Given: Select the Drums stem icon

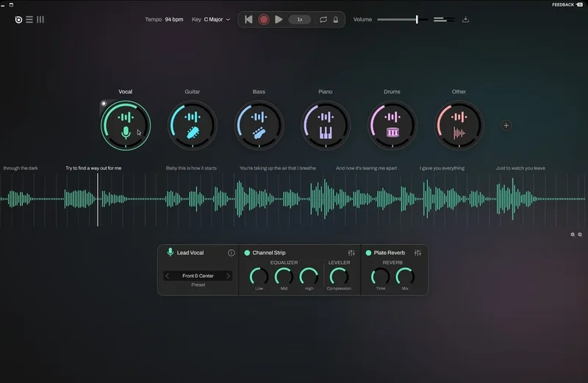Looking at the screenshot, I should [x=392, y=132].
